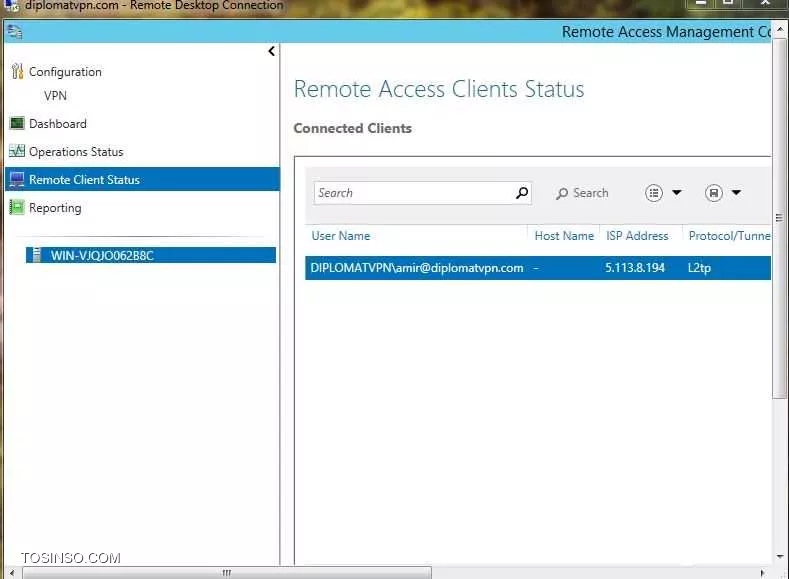The height and width of the screenshot is (579, 789).
Task: Click the save query icon
Action: click(x=714, y=193)
